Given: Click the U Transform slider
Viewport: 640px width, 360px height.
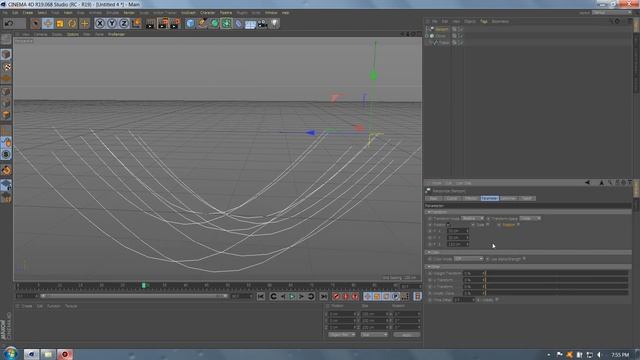Looking at the screenshot, I should [x=556, y=280].
